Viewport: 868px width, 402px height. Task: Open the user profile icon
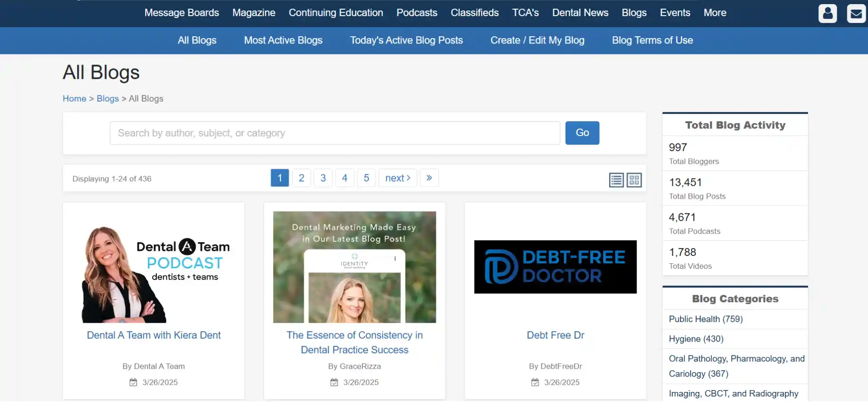pos(828,13)
